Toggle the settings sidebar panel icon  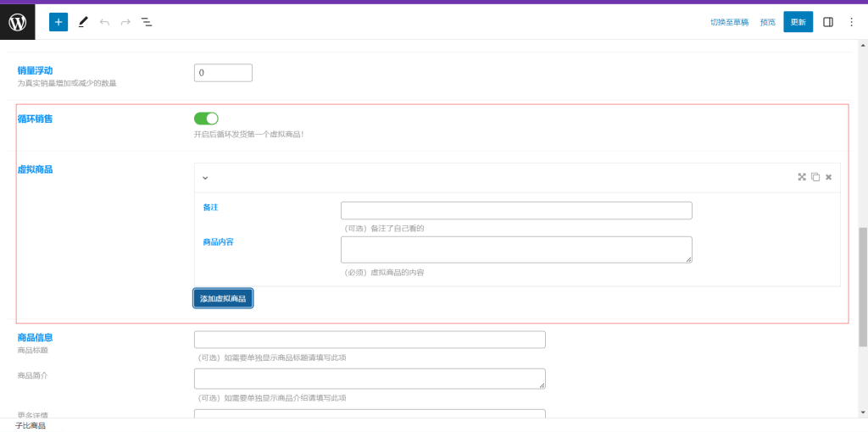pos(828,22)
